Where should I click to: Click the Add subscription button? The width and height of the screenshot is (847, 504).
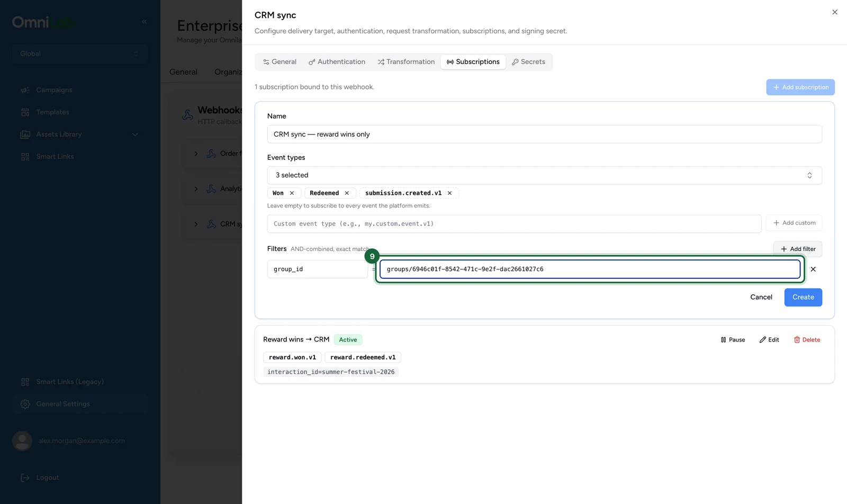point(800,87)
